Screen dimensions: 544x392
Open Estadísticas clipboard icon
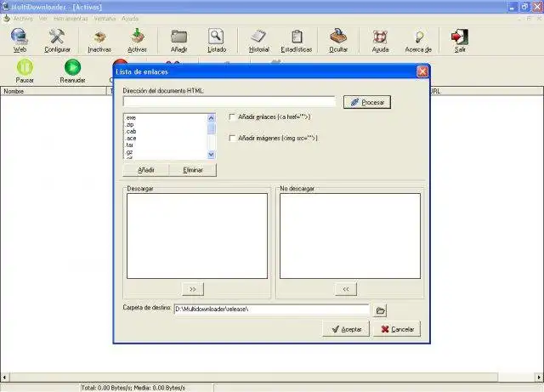click(x=297, y=40)
